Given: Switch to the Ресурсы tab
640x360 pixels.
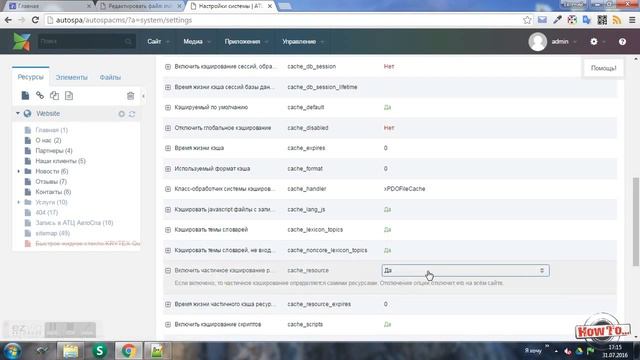Looking at the screenshot, I should 31,77.
